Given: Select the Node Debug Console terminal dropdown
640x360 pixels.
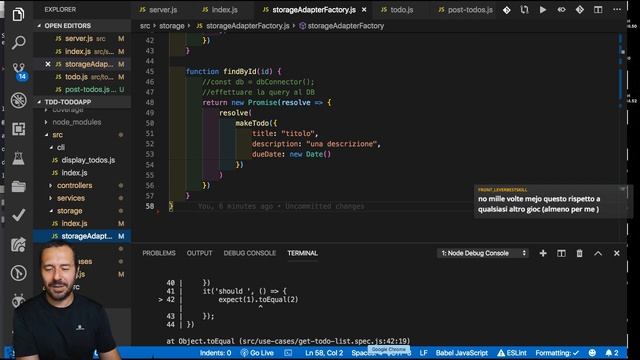Looking at the screenshot, I should pos(483,253).
